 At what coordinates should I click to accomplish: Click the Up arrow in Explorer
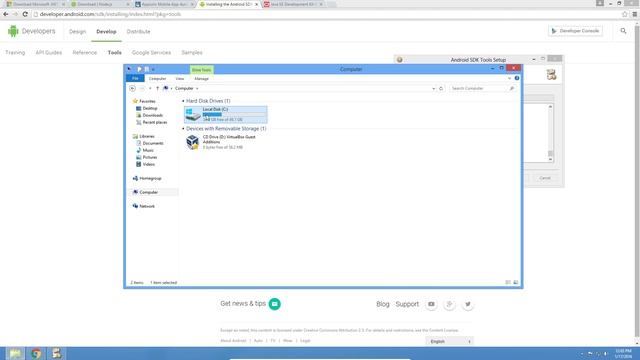[158, 88]
